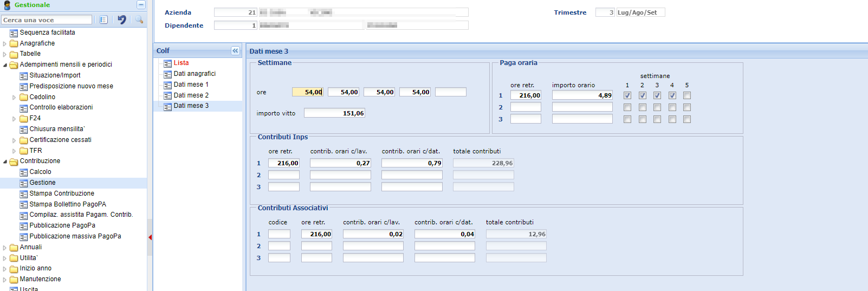868x291 pixels.
Task: Expand the TFR node arrow
Action: click(x=15, y=151)
